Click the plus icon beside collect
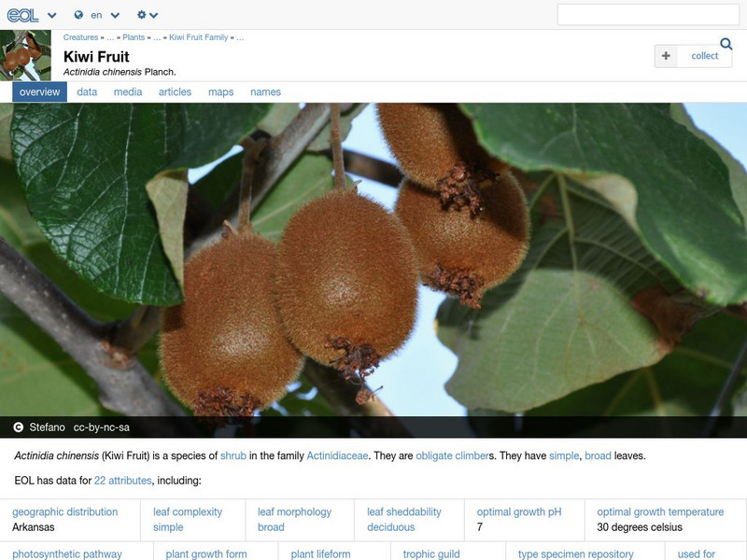Screen dimensions: 747x560 pyautogui.click(x=666, y=55)
